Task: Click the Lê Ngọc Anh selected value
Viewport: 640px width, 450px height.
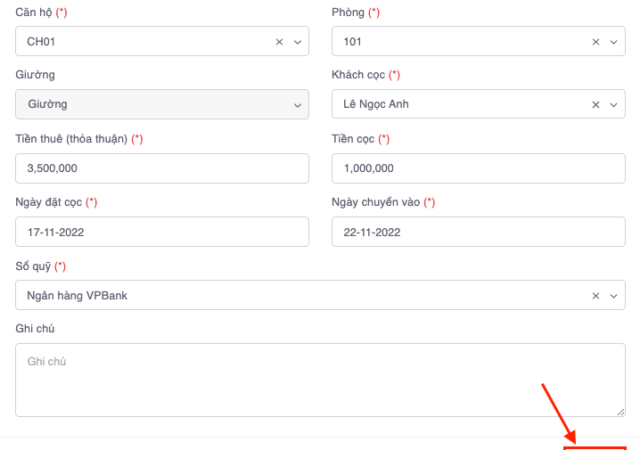Action: point(376,105)
